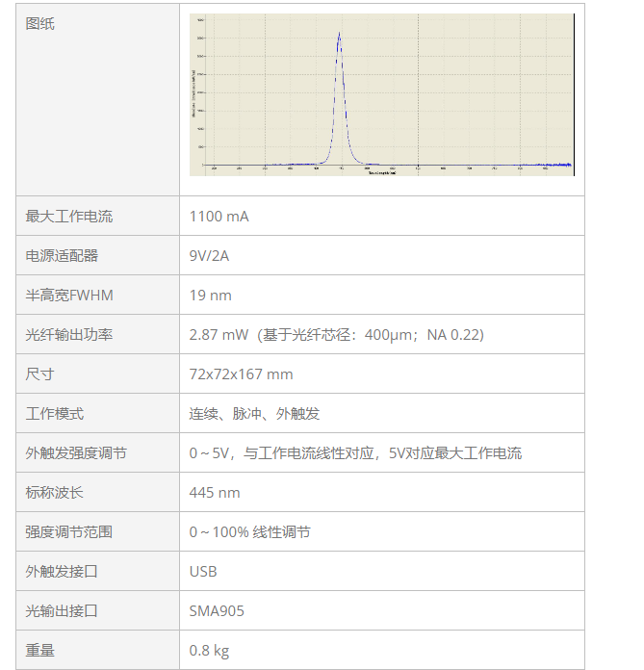The image size is (644, 670).
Task: Select the 重量 label
Action: [x=39, y=651]
